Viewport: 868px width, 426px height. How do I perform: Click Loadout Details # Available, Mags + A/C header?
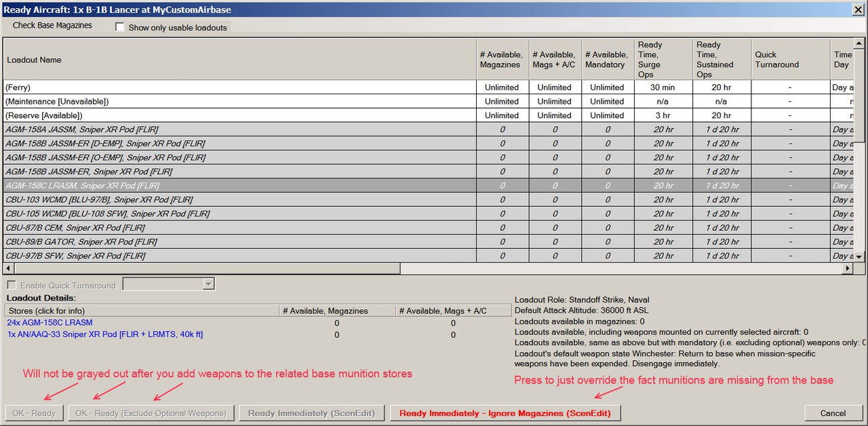454,311
